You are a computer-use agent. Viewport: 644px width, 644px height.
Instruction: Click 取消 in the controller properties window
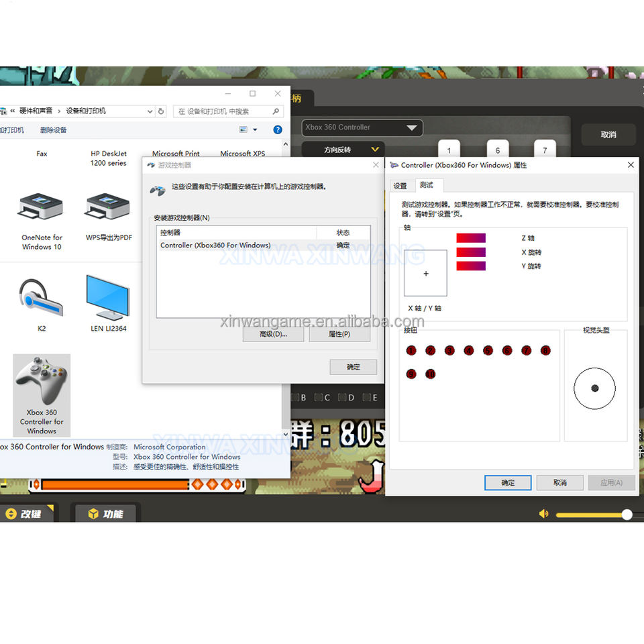559,482
